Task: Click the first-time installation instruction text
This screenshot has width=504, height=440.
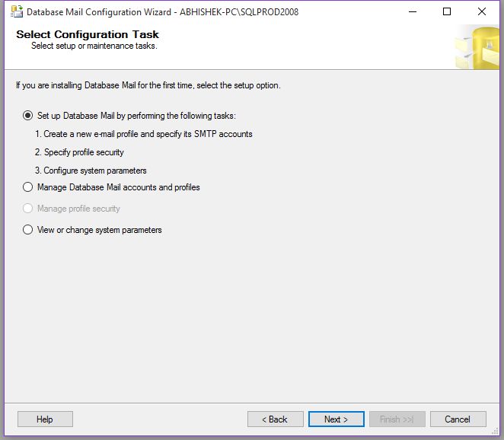Action: coord(148,85)
